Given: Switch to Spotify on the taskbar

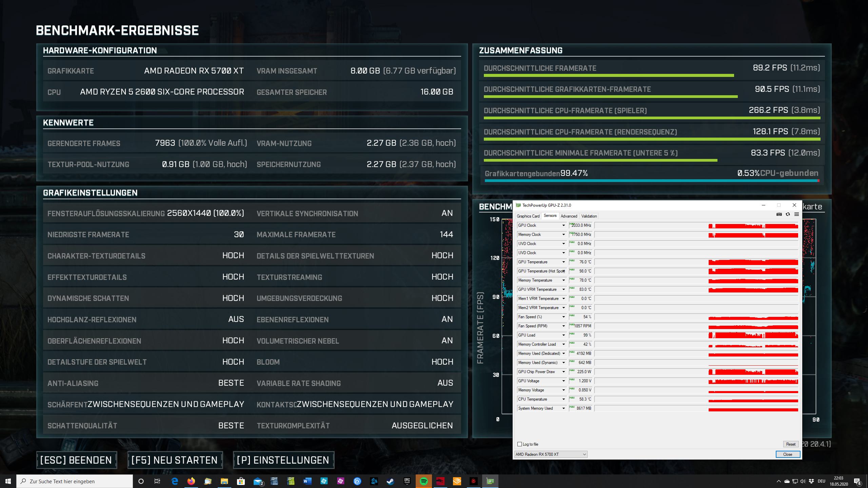Looking at the screenshot, I should point(424,481).
